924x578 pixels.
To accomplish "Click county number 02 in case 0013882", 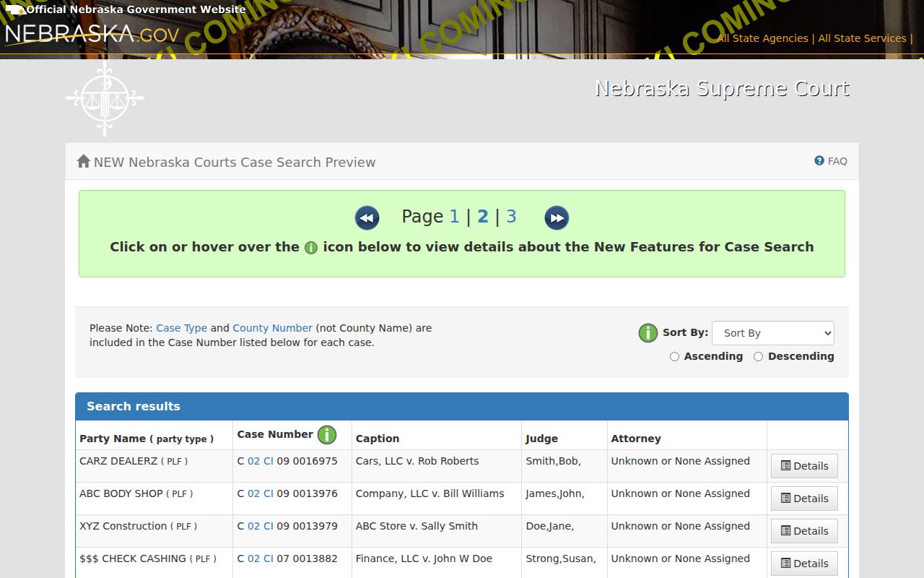I will coord(253,558).
